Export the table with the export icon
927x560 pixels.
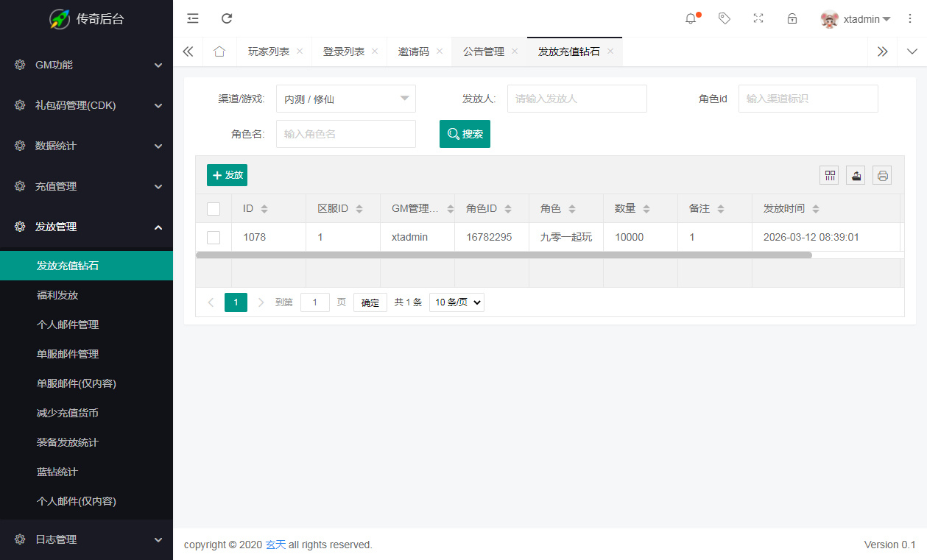pyautogui.click(x=856, y=175)
